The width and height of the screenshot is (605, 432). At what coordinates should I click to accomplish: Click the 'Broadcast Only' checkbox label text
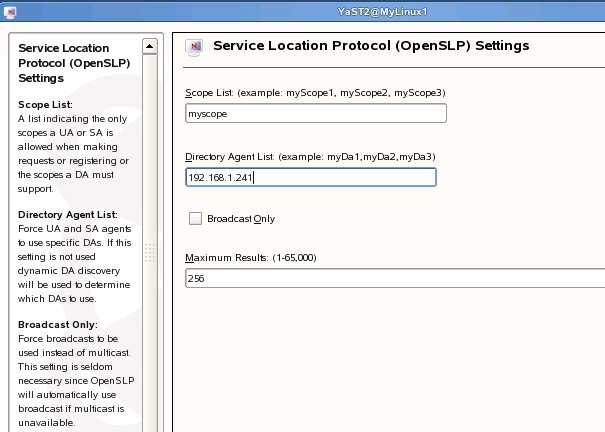coord(241,219)
